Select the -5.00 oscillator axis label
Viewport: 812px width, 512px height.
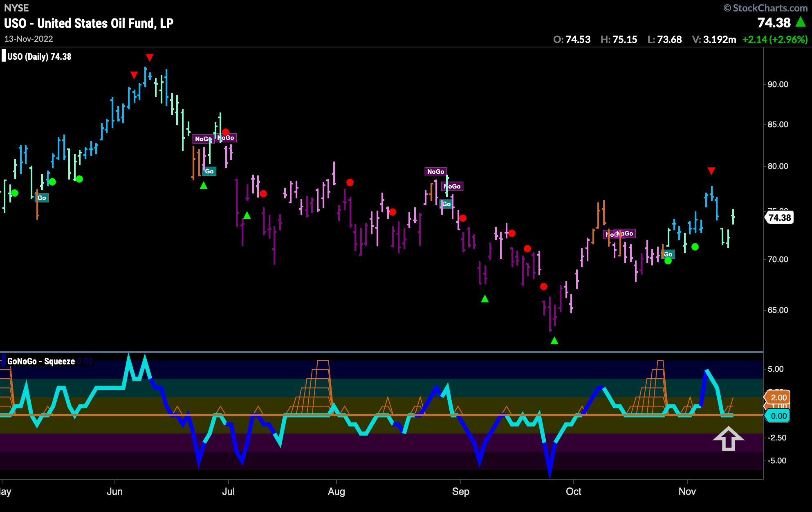[777, 460]
